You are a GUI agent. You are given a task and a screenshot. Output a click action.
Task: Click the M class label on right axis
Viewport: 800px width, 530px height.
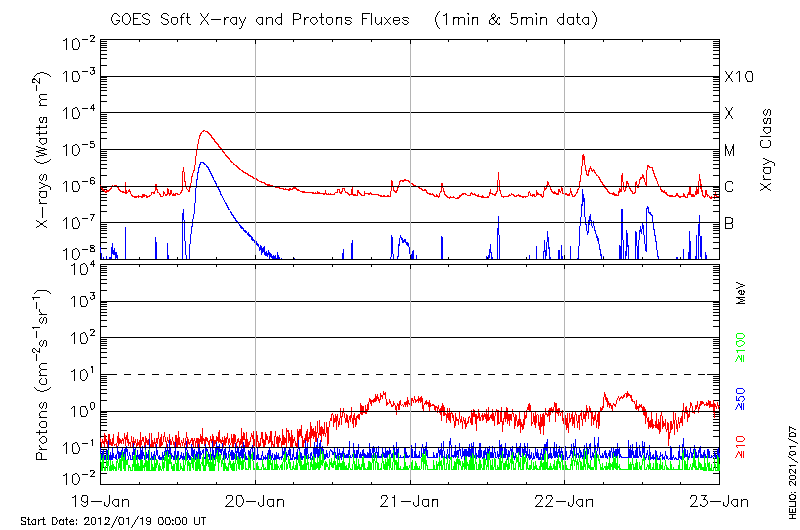[730, 150]
